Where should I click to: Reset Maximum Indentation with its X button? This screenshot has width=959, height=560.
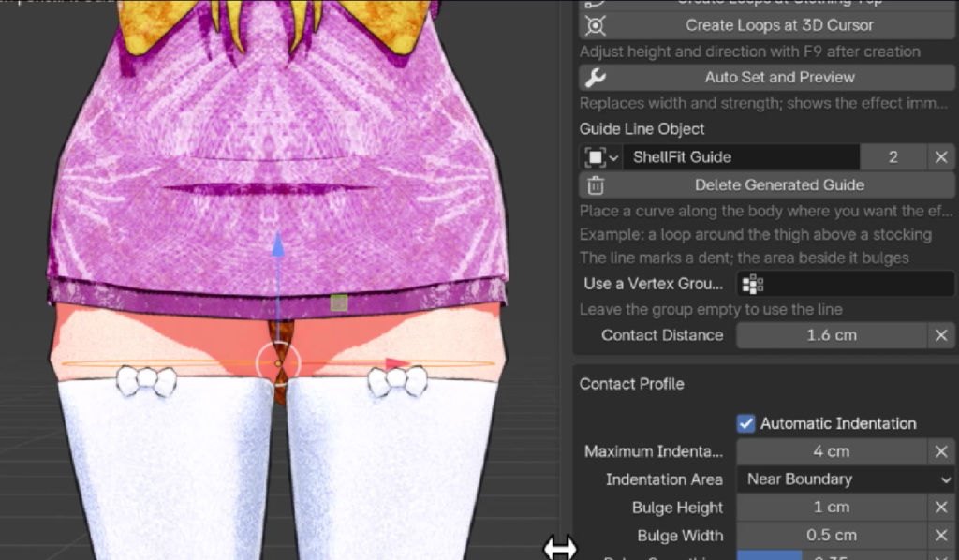[941, 451]
